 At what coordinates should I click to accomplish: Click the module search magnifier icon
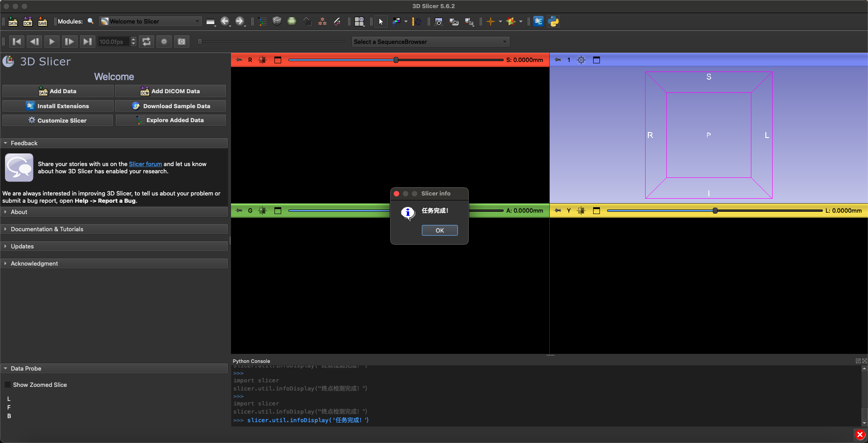point(90,21)
